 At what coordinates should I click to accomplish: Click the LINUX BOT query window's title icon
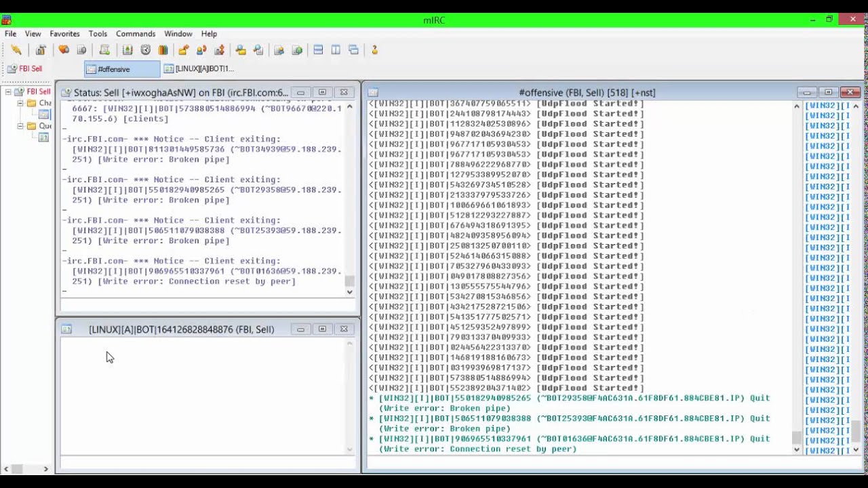pos(66,329)
